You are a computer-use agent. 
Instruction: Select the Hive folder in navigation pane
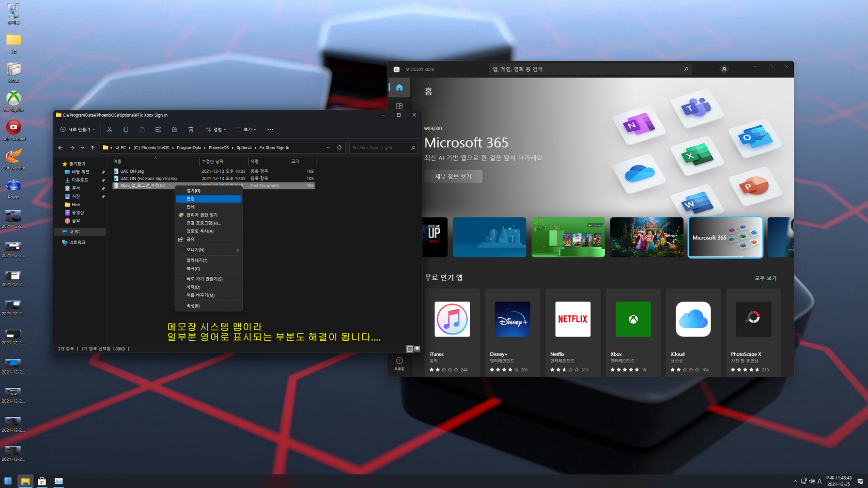point(76,205)
